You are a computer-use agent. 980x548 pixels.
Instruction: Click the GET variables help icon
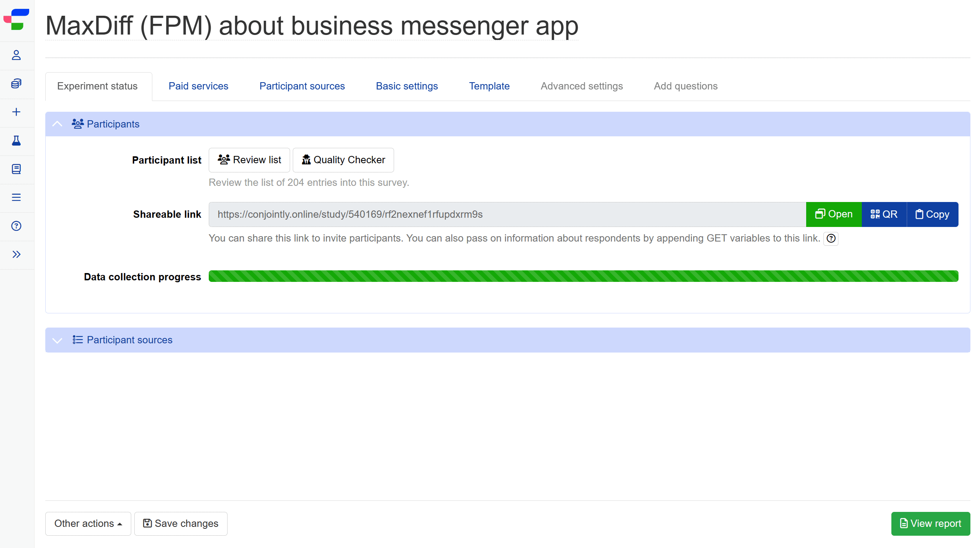[x=831, y=238]
